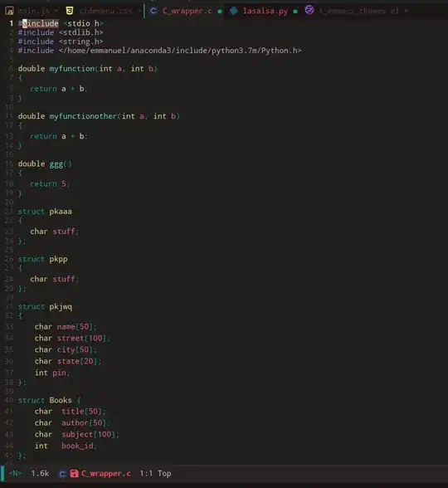Click the red save-state icon in modeline
The width and height of the screenshot is (448, 488).
[74, 473]
